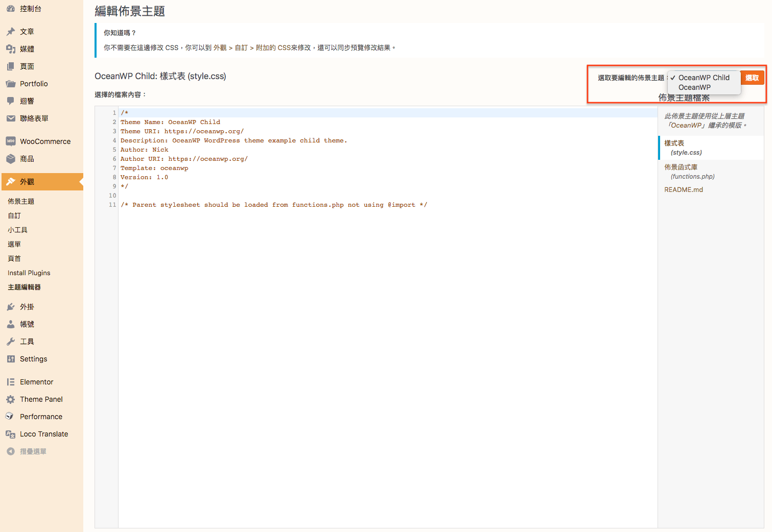Image resolution: width=772 pixels, height=532 pixels.
Task: Click the 控制台 dashboard icon
Action: [11, 9]
